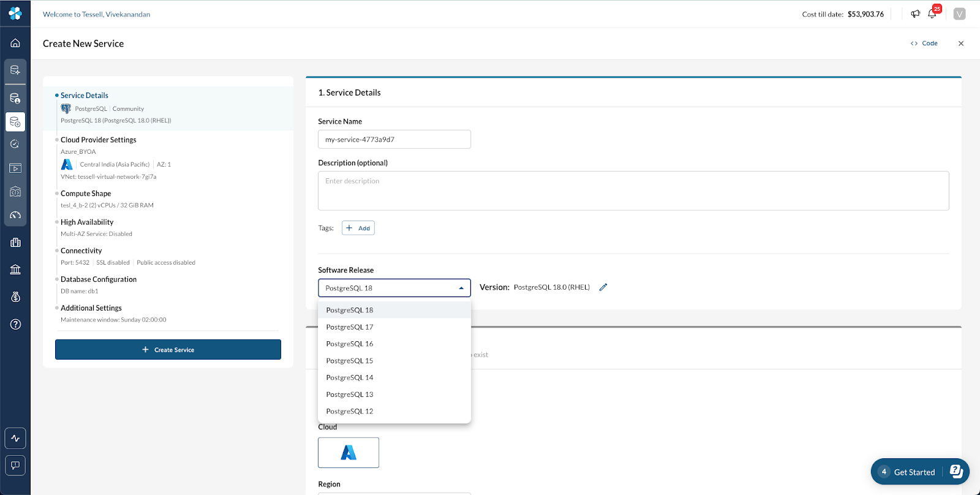Click the Azure logo in Cloud Provider Settings
Image resolution: width=980 pixels, height=495 pixels.
tap(67, 164)
